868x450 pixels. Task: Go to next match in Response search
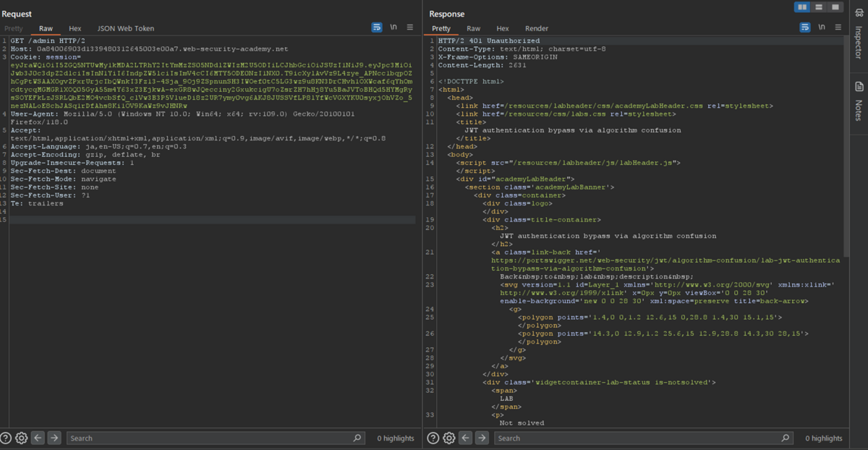pos(482,438)
